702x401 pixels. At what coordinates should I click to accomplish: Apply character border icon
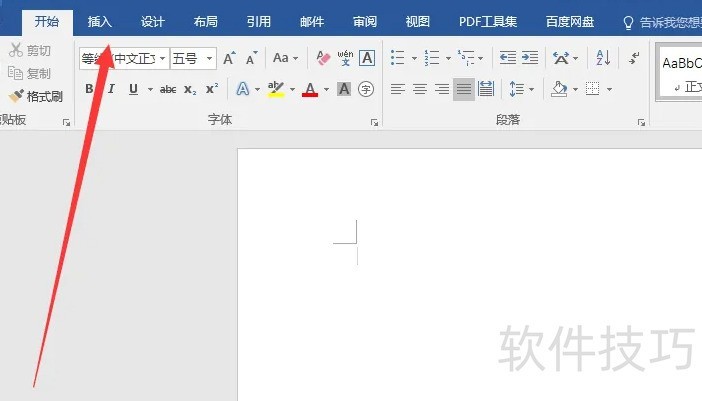367,58
